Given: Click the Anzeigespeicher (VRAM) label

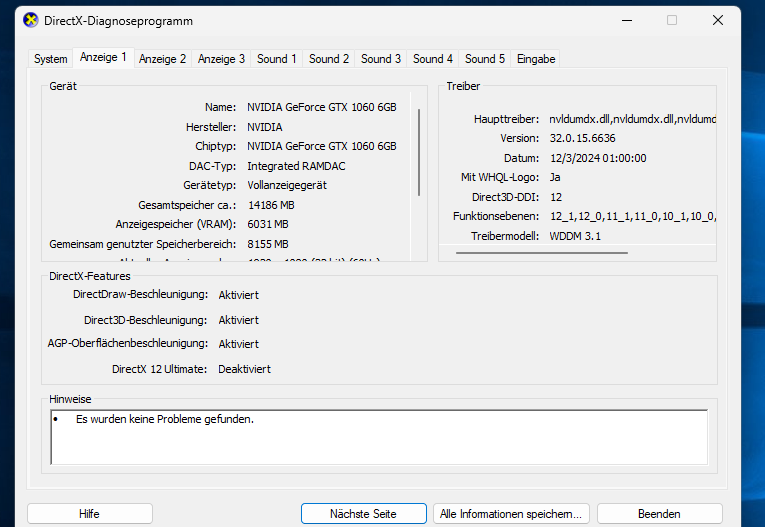Looking at the screenshot, I should (x=176, y=224).
